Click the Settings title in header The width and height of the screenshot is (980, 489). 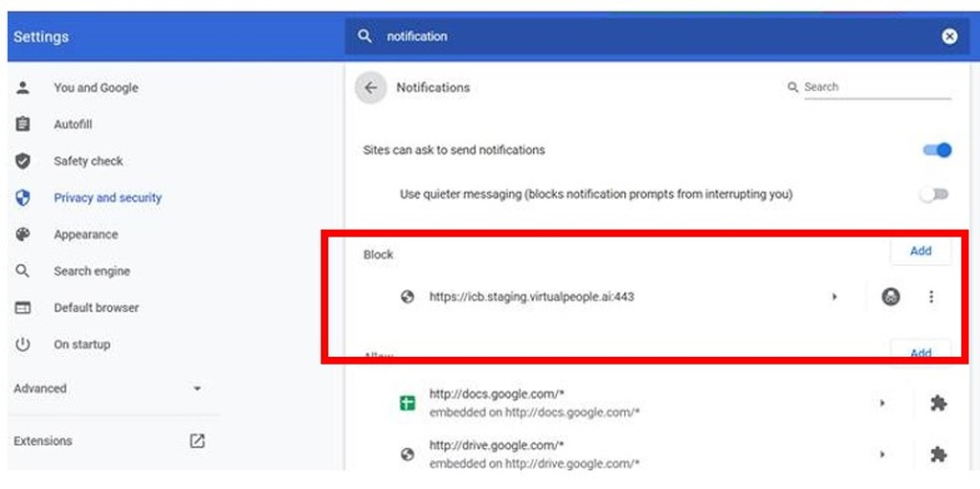click(x=41, y=36)
